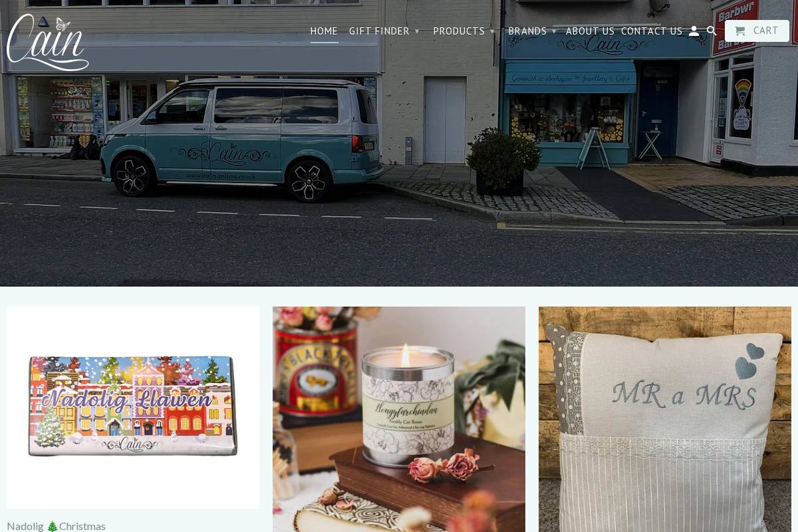This screenshot has width=798, height=532.
Task: Expand the Brands dropdown arrow
Action: 554,31
